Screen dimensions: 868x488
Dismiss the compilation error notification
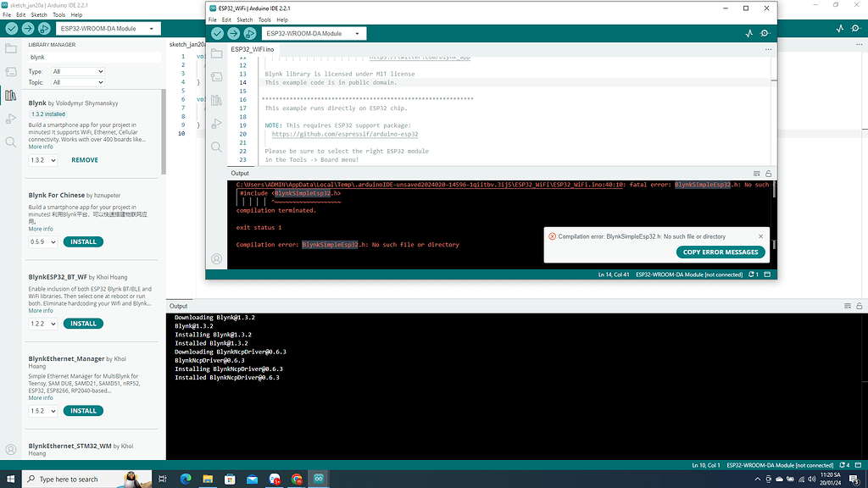tap(760, 236)
